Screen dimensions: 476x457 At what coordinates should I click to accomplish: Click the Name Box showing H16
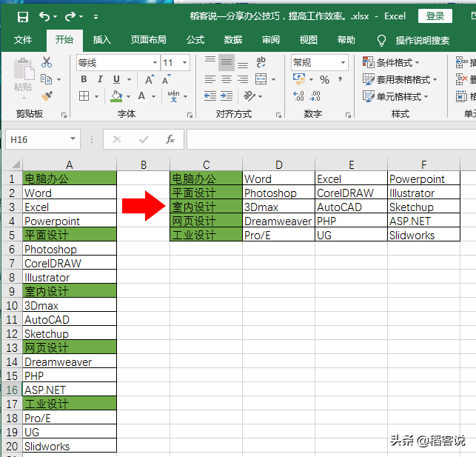click(43, 139)
